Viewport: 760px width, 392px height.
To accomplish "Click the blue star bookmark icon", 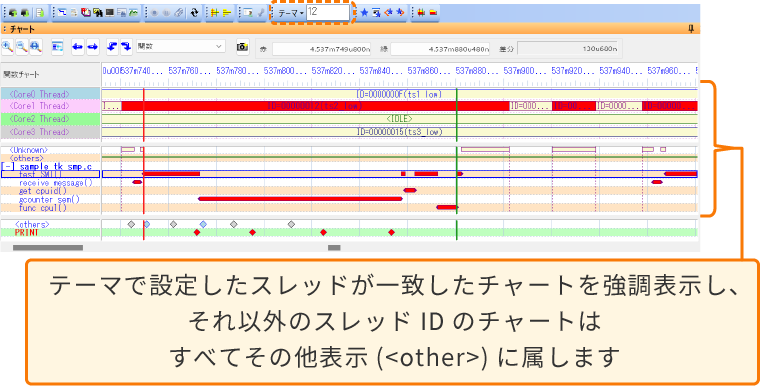I will [x=364, y=13].
